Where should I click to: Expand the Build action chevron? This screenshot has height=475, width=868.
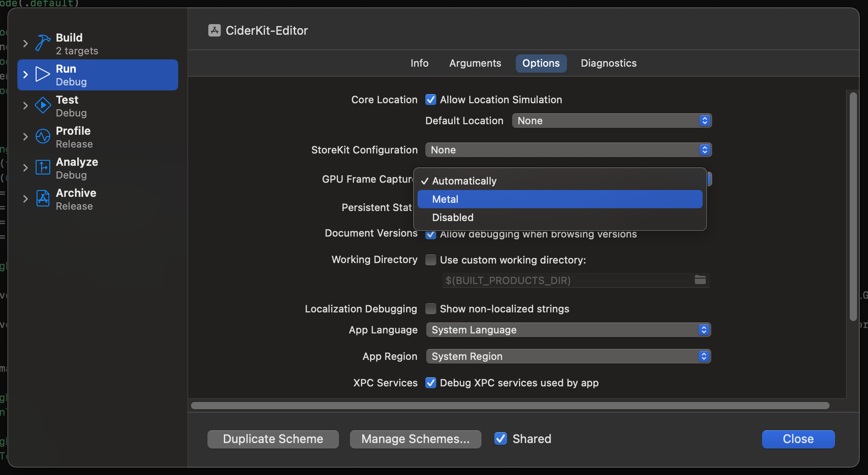[x=26, y=43]
